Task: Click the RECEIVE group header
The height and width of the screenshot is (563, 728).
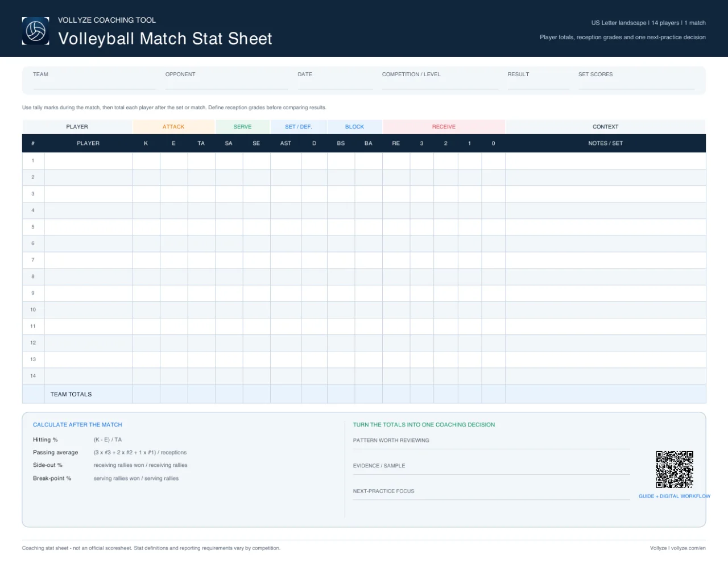Action: click(444, 127)
